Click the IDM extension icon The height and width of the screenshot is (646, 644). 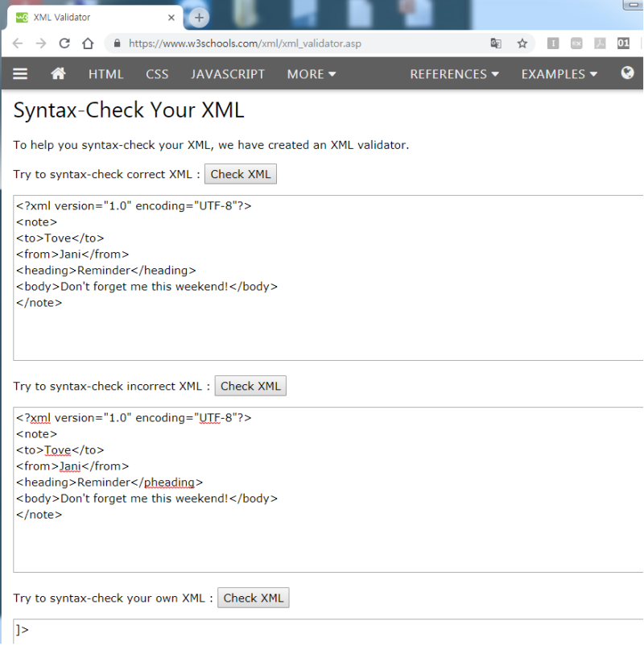pos(553,43)
